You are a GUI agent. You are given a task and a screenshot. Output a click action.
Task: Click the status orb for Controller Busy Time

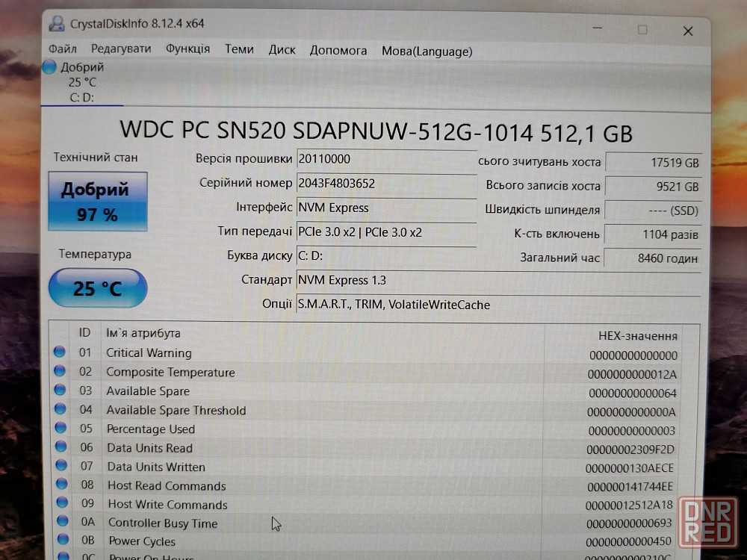[x=63, y=521]
